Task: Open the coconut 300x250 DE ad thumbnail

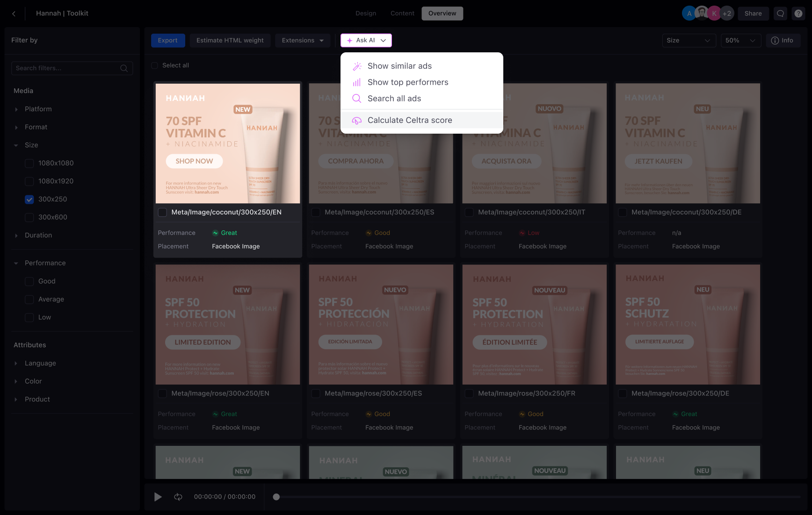Action: point(688,143)
